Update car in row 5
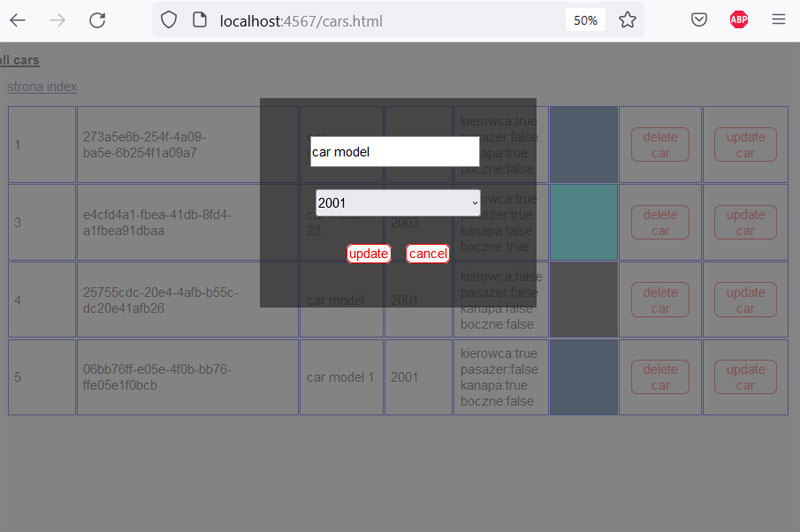 [x=745, y=377]
